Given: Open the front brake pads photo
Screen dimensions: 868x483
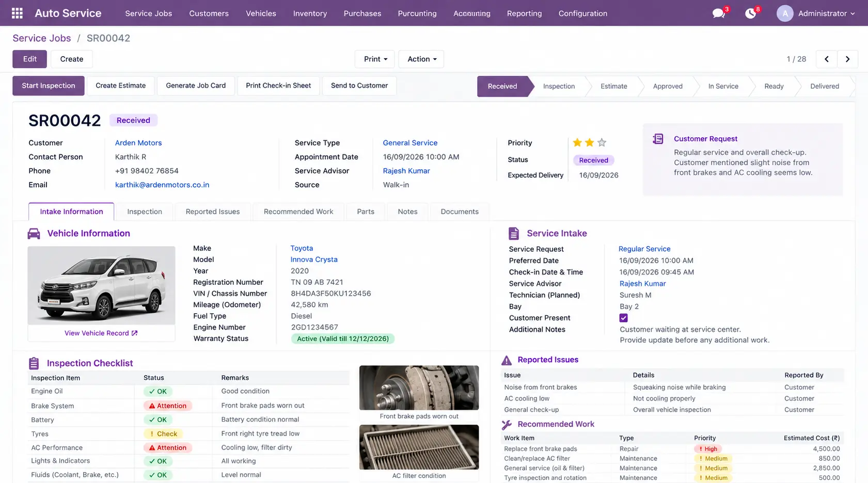Looking at the screenshot, I should [419, 388].
